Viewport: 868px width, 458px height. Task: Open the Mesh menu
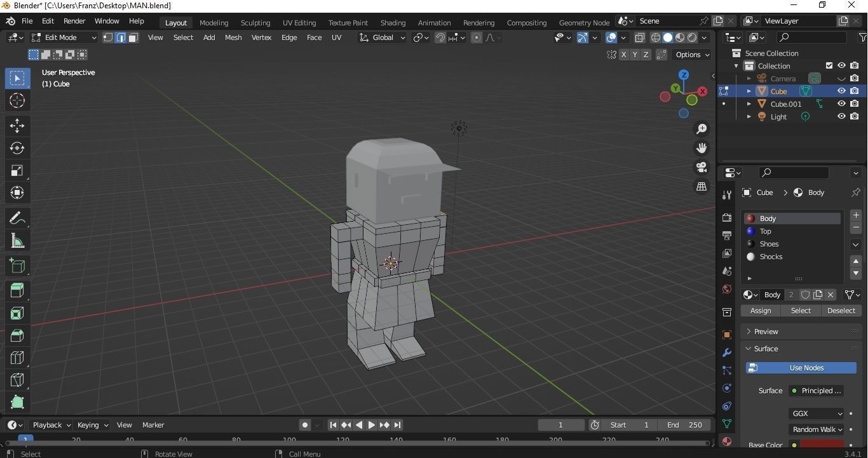coord(233,37)
